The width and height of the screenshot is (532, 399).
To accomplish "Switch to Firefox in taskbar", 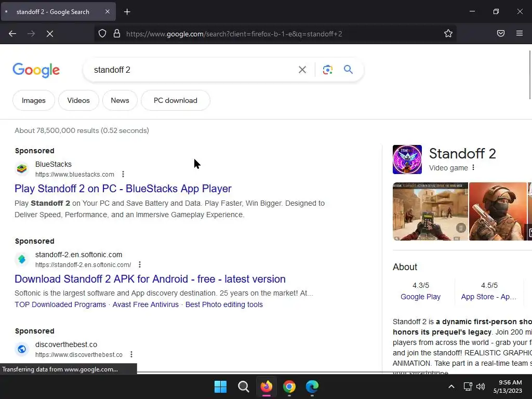I will coord(267,387).
